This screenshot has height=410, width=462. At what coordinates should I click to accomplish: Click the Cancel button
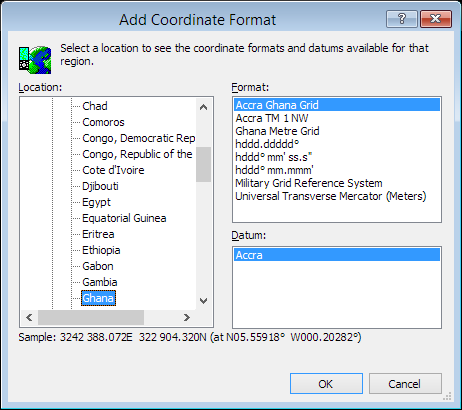click(x=405, y=384)
